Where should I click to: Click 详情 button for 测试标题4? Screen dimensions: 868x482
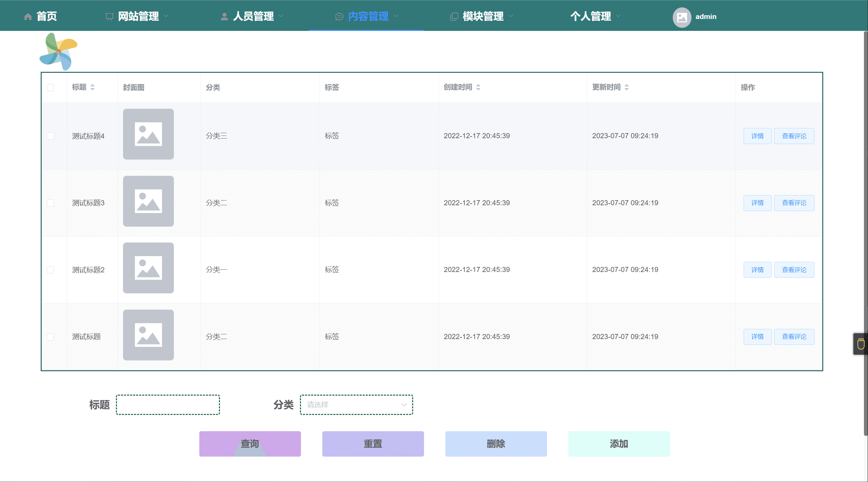tap(757, 136)
